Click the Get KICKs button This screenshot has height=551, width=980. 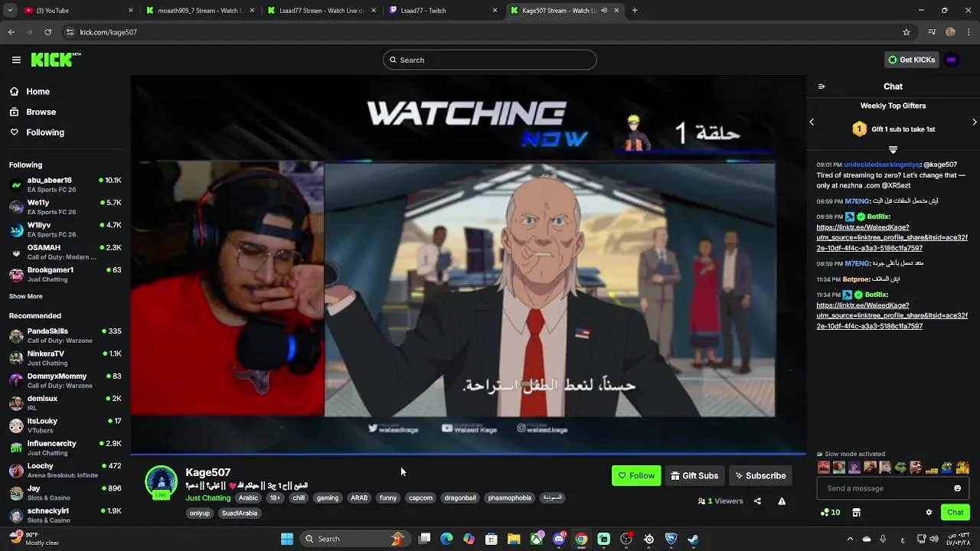click(912, 60)
